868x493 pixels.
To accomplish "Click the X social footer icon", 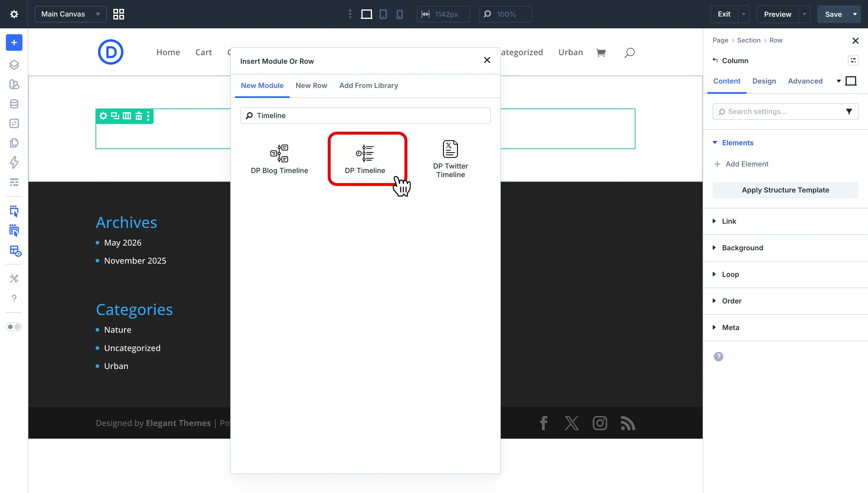I will pyautogui.click(x=572, y=423).
